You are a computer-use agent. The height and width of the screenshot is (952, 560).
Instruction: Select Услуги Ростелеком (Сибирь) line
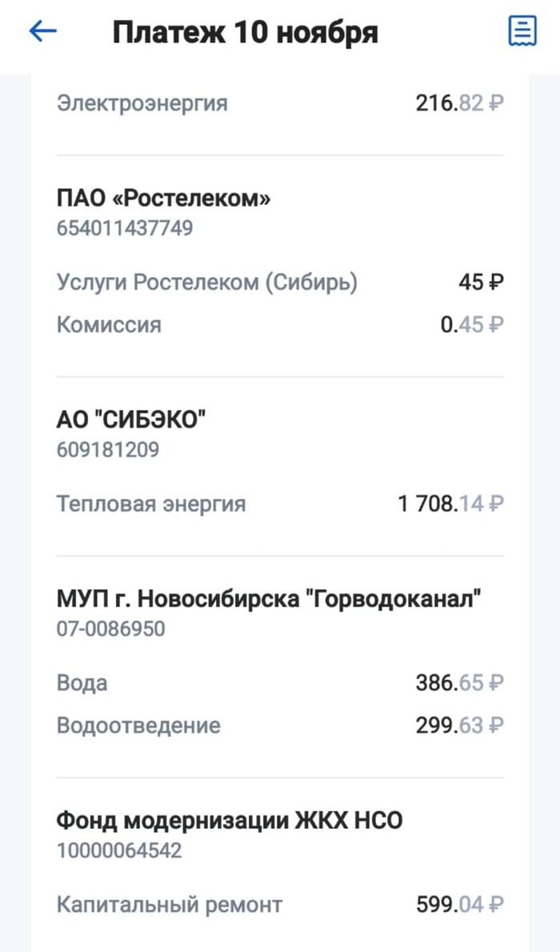(207, 283)
